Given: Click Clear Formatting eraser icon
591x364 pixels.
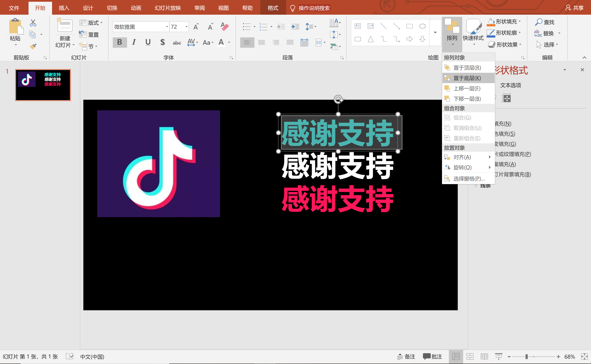Looking at the screenshot, I should point(224,27).
